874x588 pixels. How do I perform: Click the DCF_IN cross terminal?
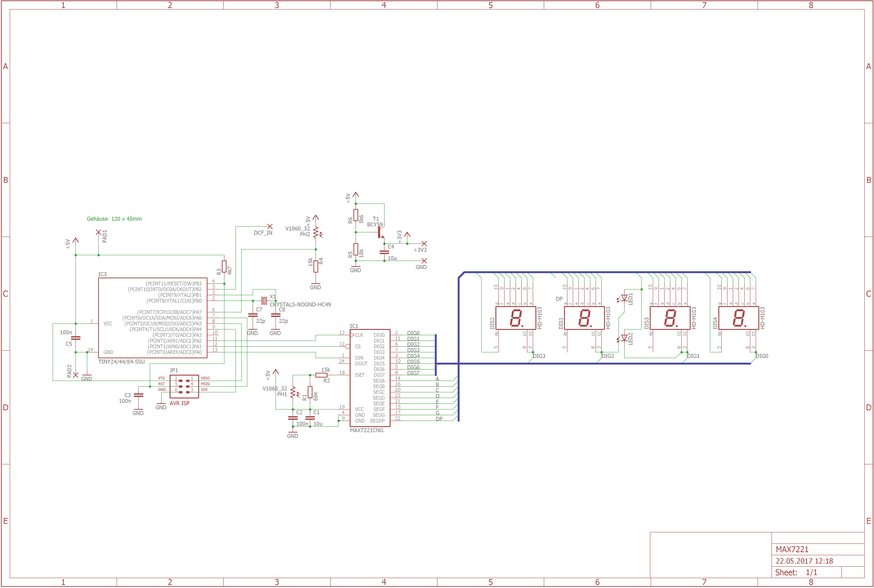(x=270, y=226)
